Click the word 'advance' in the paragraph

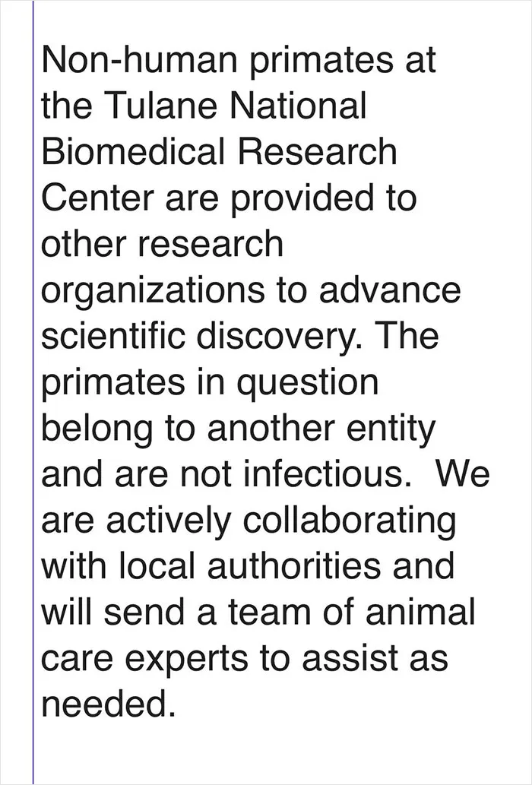(390, 290)
